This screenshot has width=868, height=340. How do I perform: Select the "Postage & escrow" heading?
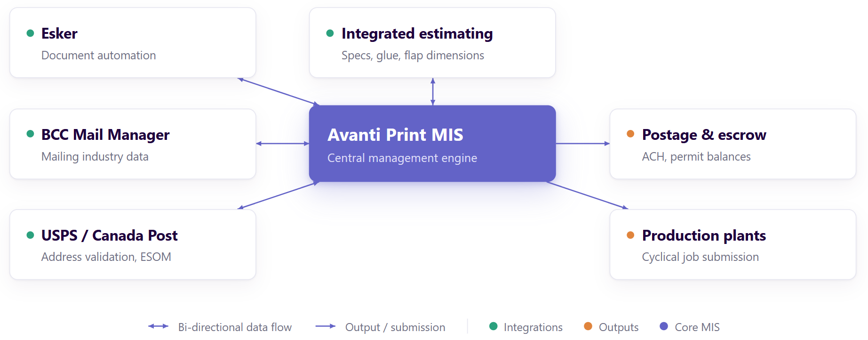tap(704, 135)
